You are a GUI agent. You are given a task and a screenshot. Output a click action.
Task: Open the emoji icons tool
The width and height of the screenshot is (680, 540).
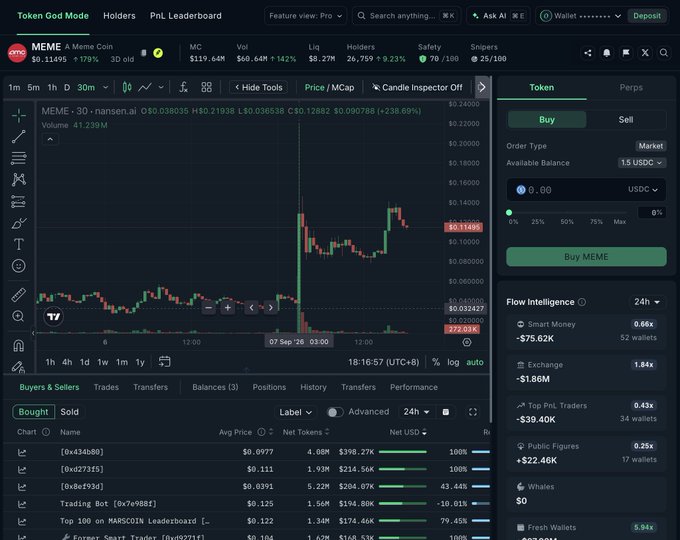click(x=18, y=266)
